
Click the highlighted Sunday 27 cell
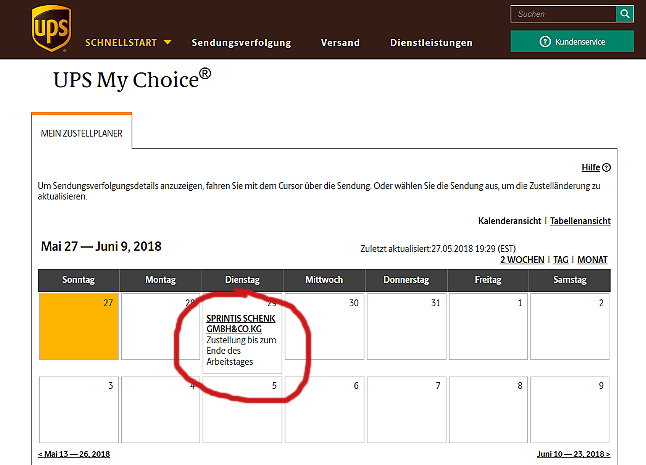click(79, 327)
